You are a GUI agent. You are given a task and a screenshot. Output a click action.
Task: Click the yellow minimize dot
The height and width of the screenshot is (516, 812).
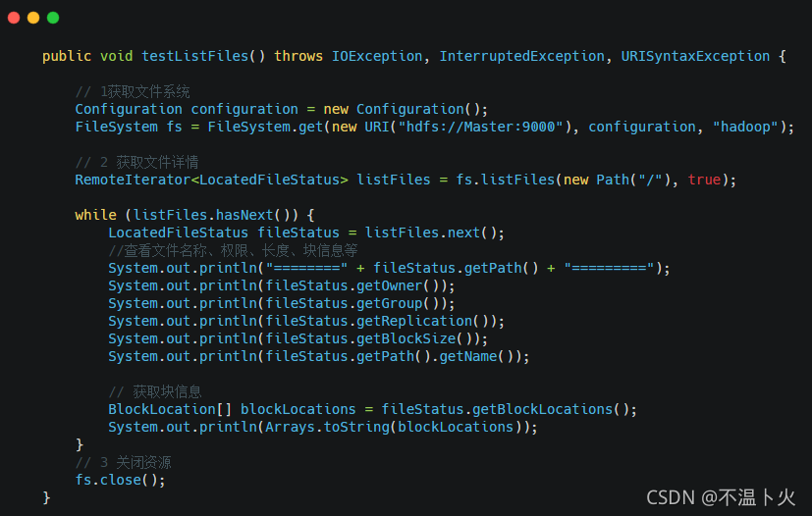click(33, 18)
